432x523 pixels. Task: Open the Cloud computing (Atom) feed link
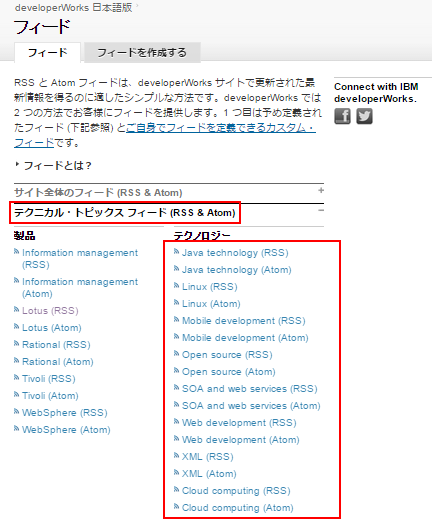pos(238,508)
